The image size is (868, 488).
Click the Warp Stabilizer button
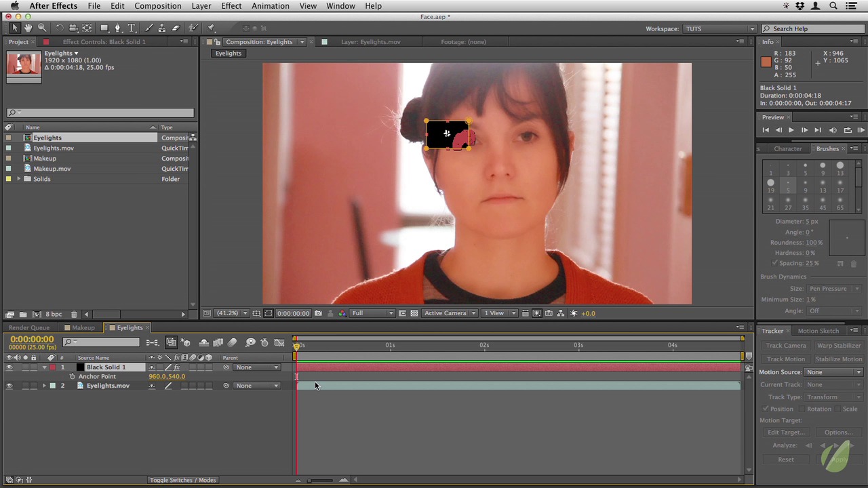(839, 346)
